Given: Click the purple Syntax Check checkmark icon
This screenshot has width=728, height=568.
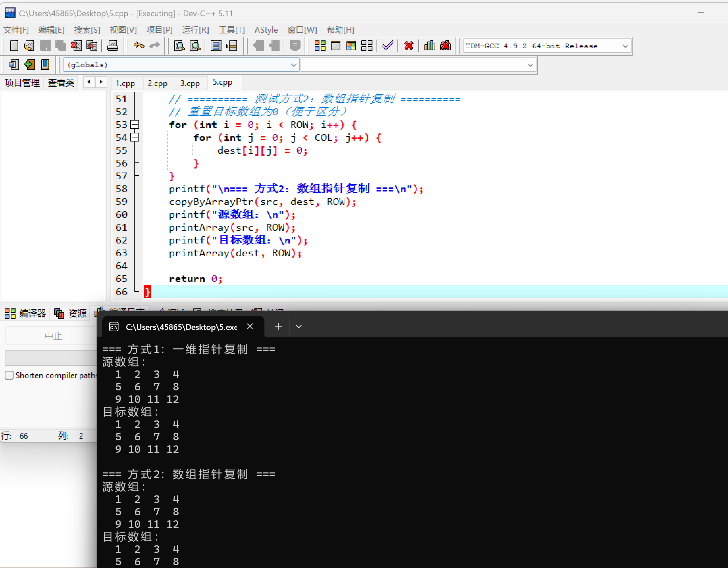Looking at the screenshot, I should click(x=388, y=46).
